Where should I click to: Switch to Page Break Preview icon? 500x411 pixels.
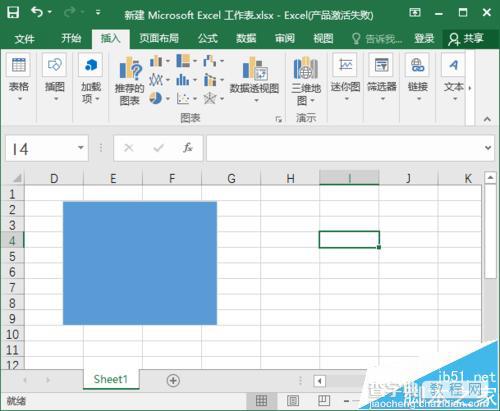[324, 400]
